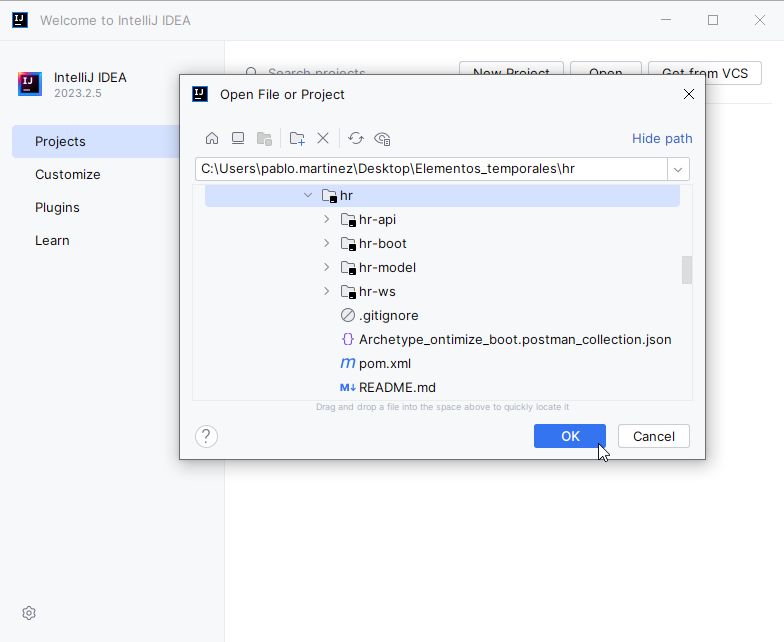Viewport: 784px width, 642px height.
Task: Create a new directory icon
Action: pyautogui.click(x=297, y=138)
